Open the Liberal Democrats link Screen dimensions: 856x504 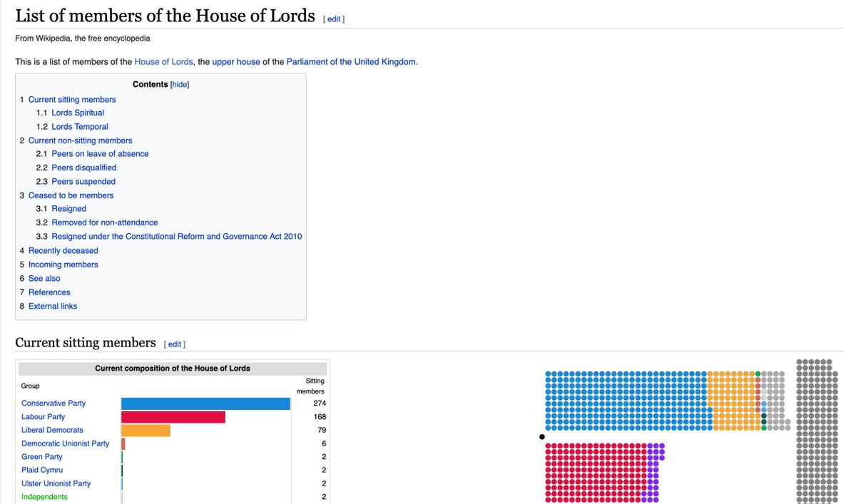coord(52,431)
